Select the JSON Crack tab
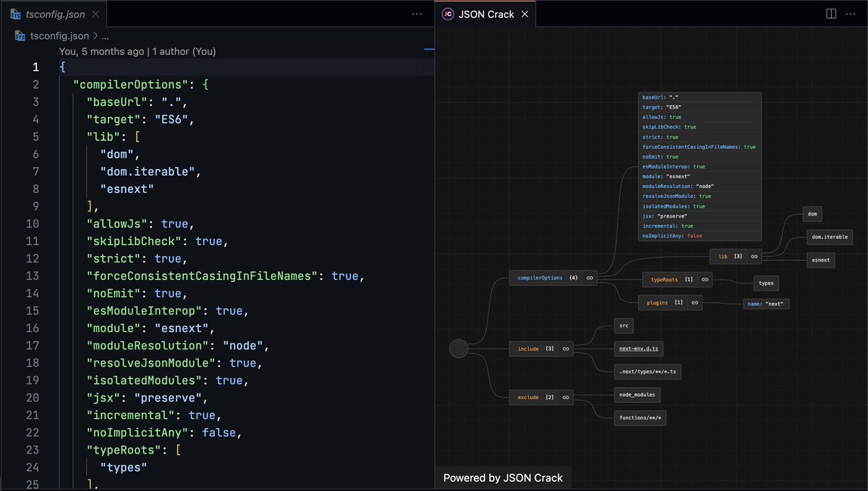The height and width of the screenshot is (491, 868). [485, 13]
